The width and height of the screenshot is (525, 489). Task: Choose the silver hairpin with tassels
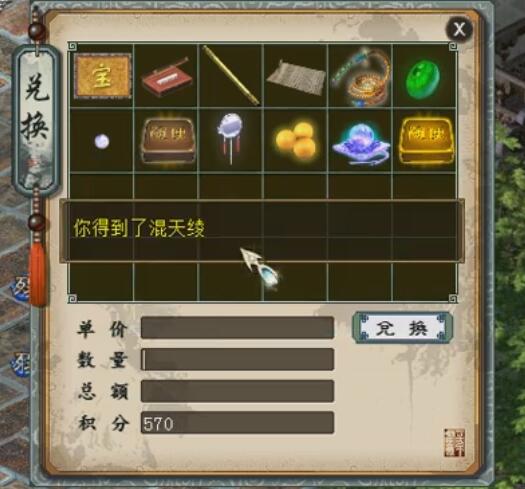click(229, 138)
